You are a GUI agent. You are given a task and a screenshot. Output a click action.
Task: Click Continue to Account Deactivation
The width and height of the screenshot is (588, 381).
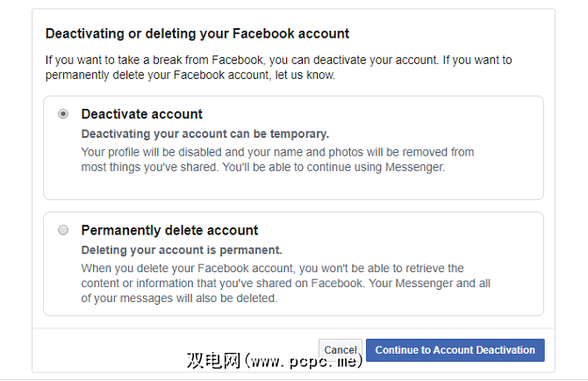pos(455,350)
